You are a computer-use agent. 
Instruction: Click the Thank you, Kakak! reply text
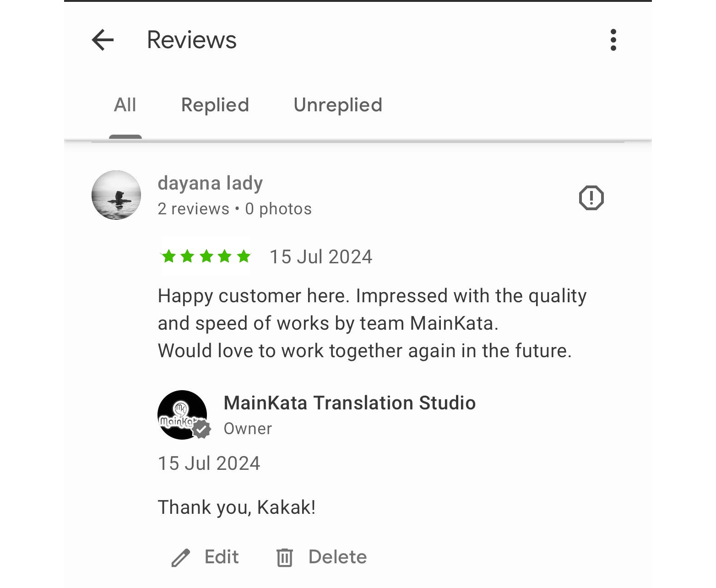tap(237, 507)
